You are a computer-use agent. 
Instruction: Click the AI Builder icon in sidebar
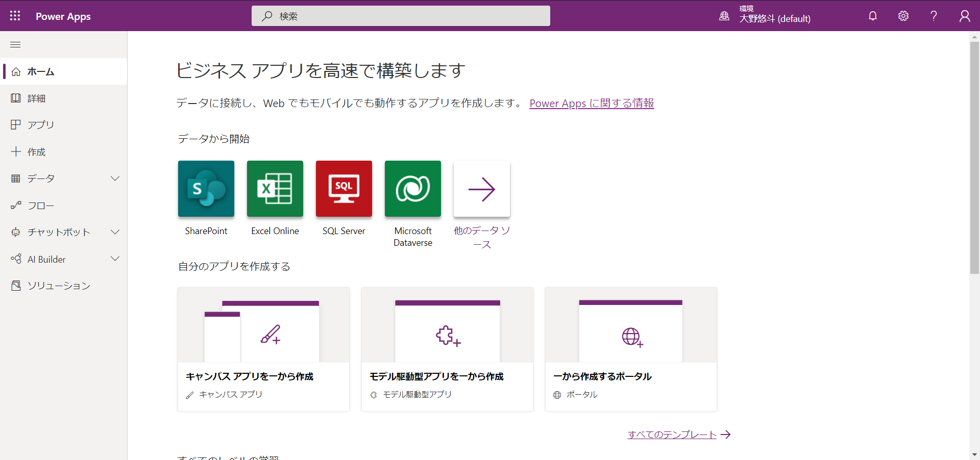(16, 259)
